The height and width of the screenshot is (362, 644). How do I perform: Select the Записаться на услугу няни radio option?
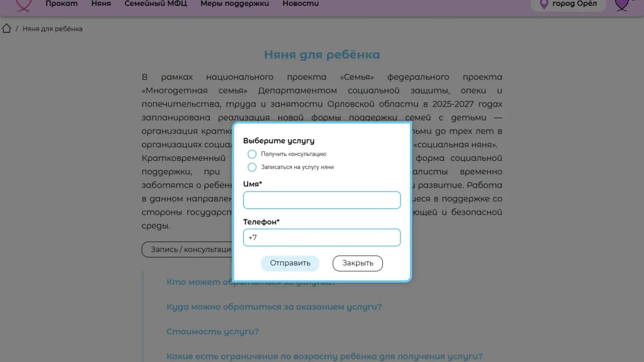[x=252, y=167]
